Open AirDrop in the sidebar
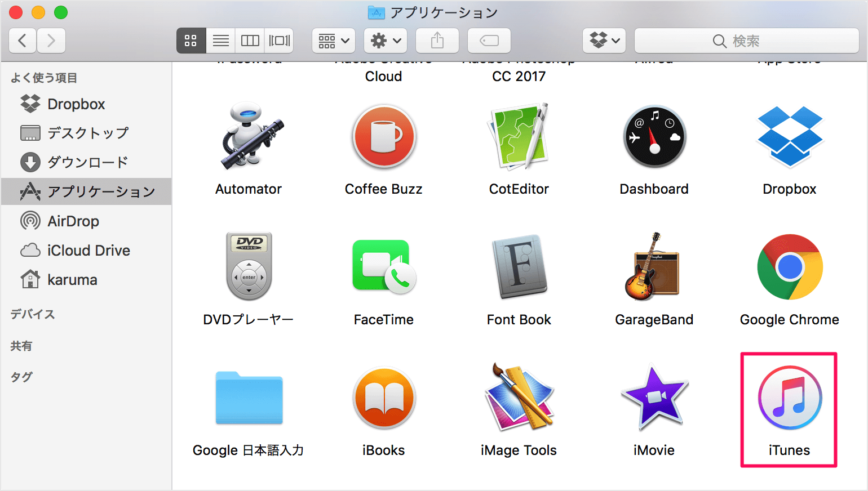Viewport: 868px width, 491px height. click(87, 221)
